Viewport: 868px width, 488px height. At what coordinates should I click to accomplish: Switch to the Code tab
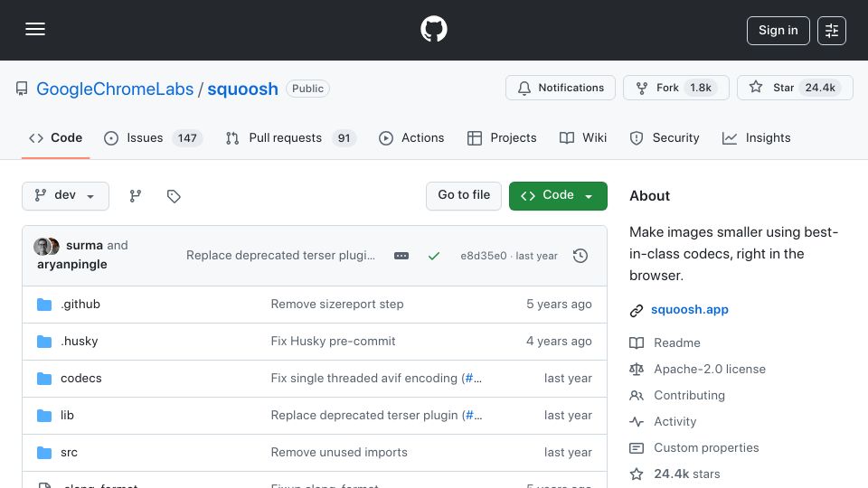tap(55, 137)
